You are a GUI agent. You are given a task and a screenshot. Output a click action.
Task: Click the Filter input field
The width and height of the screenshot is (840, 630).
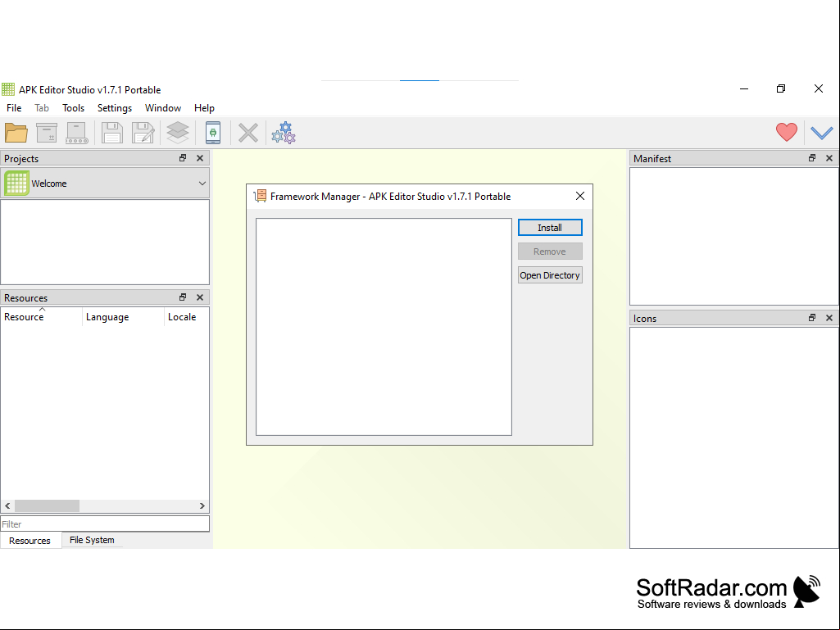[x=105, y=524]
